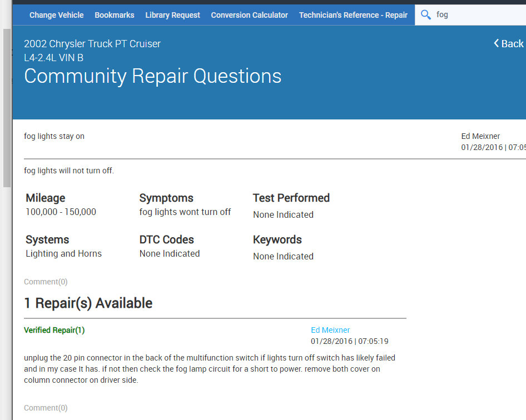
Task: Open Comment(0) below the question details
Action: click(x=46, y=282)
